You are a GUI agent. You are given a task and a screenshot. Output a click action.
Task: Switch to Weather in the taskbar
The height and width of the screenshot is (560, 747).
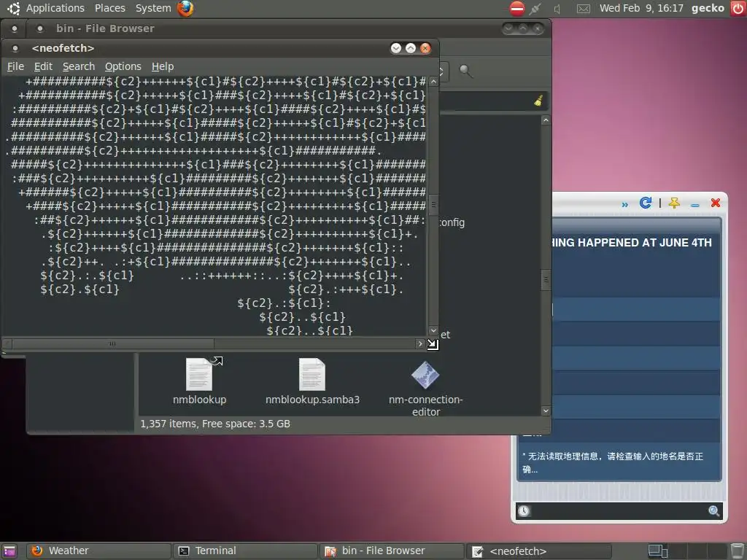coord(98,551)
